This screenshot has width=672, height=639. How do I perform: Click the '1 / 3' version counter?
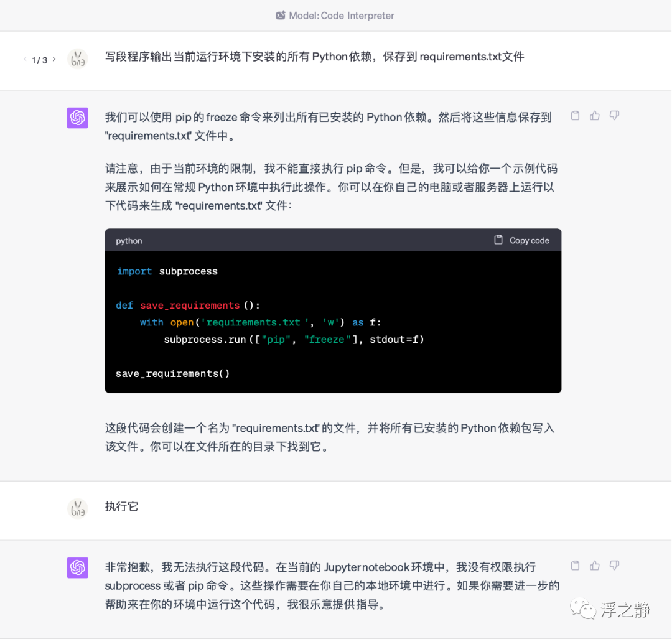[39, 60]
